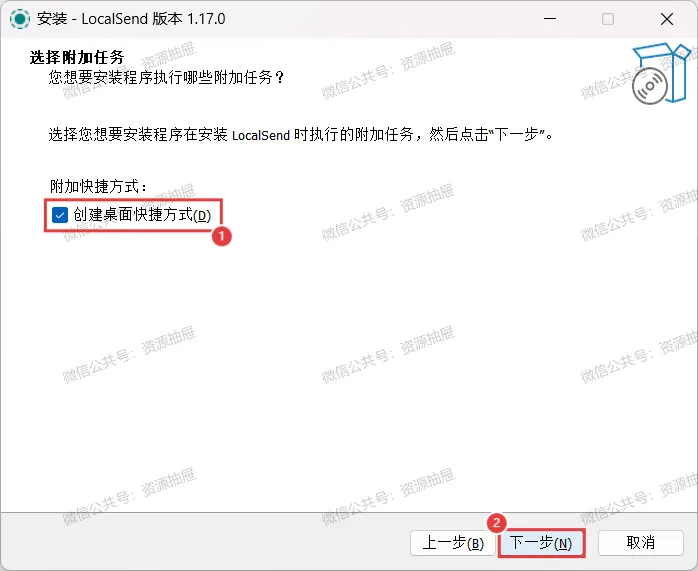Image resolution: width=698 pixels, height=571 pixels.
Task: Cancel the installation with 取消
Action: (641, 543)
